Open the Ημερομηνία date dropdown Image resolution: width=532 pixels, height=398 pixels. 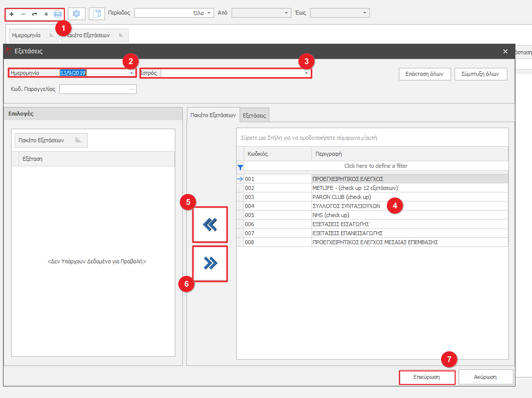click(132, 73)
